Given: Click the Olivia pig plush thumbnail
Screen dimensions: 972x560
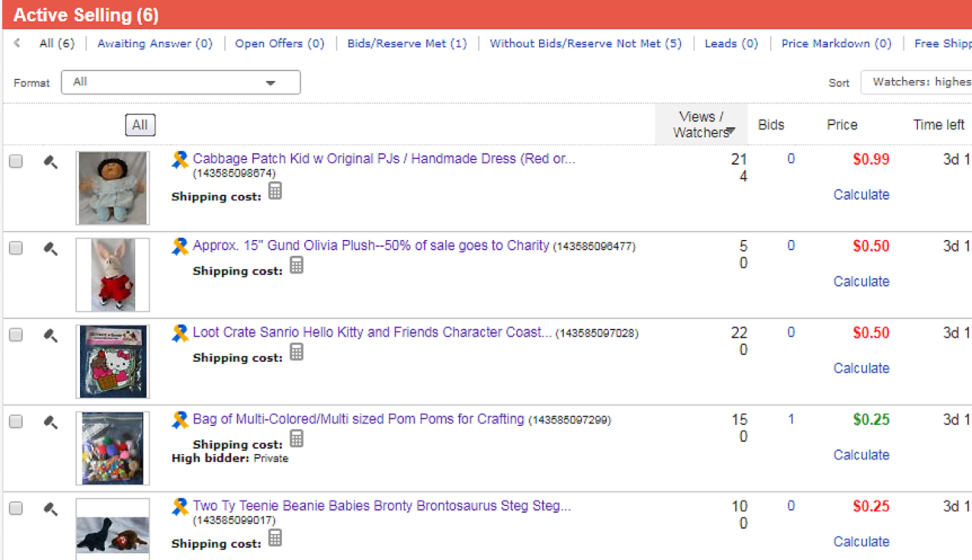Looking at the screenshot, I should click(x=113, y=275).
